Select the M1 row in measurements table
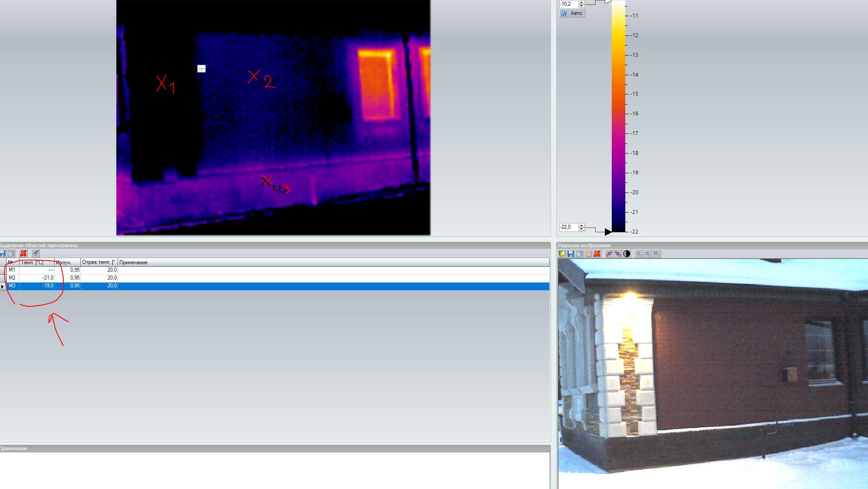 12,270
